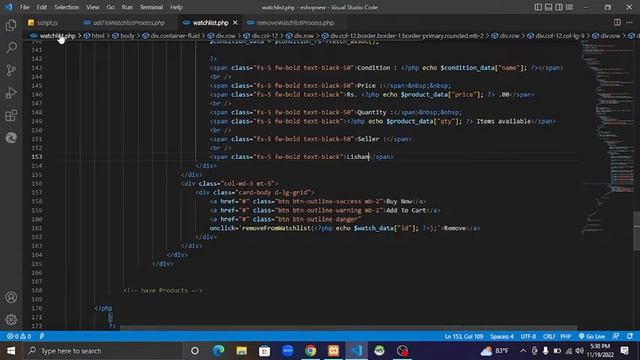640x360 pixels.
Task: Open the Go menu
Action: pyautogui.click(x=110, y=7)
